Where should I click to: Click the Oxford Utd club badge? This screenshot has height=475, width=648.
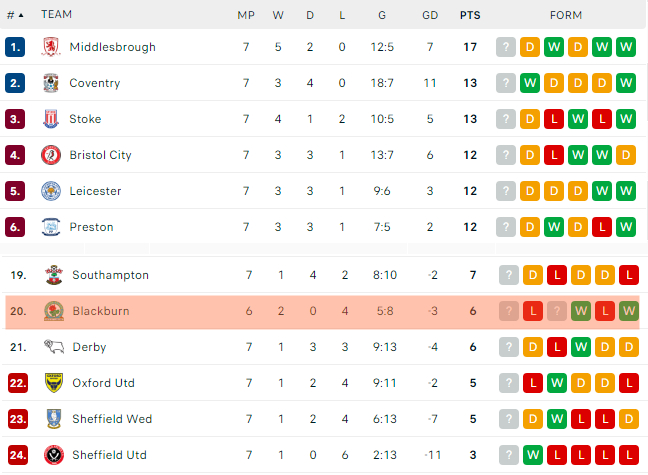54,383
